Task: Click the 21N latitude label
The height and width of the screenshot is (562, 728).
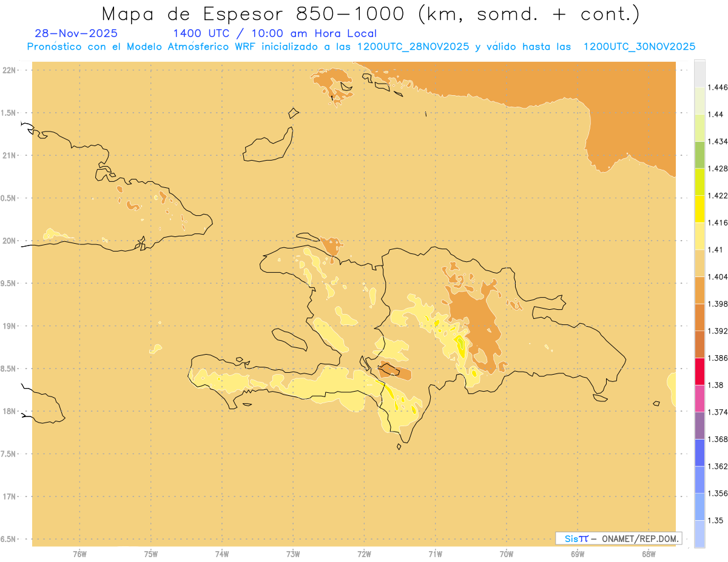Action: point(10,155)
